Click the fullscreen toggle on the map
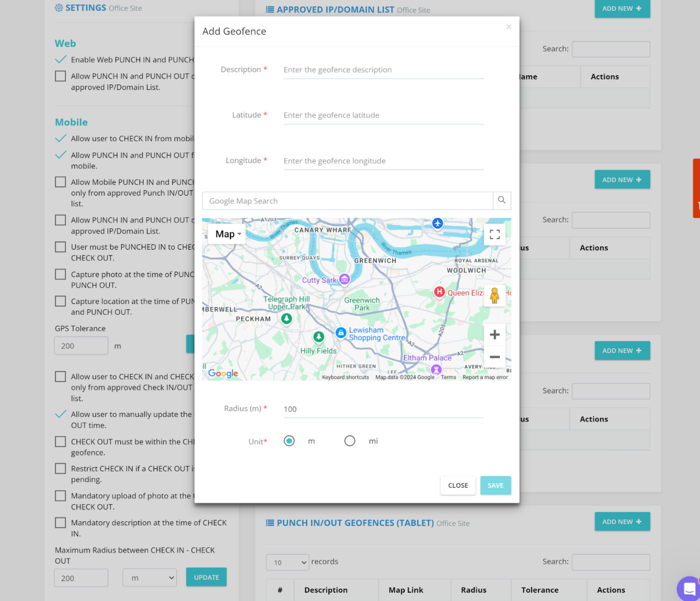 tap(494, 234)
